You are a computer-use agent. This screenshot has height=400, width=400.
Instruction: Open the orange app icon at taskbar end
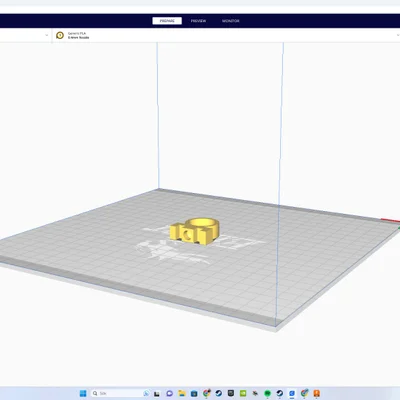click(x=317, y=393)
